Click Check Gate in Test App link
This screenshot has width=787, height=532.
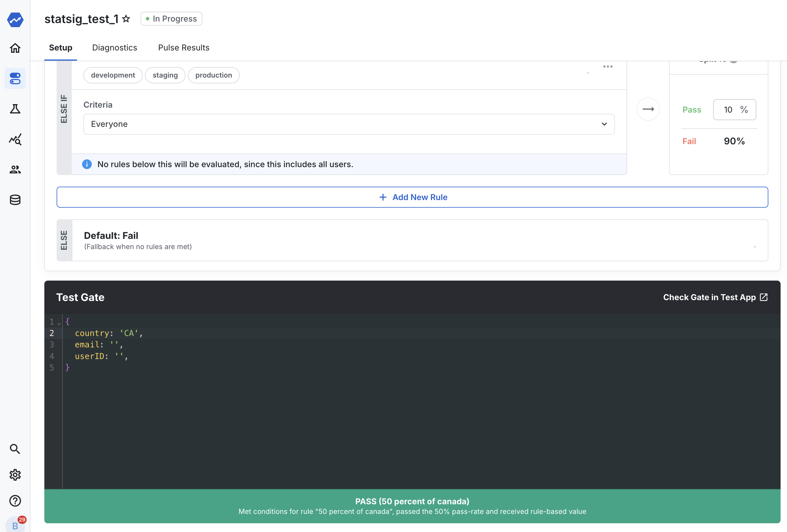pyautogui.click(x=715, y=297)
